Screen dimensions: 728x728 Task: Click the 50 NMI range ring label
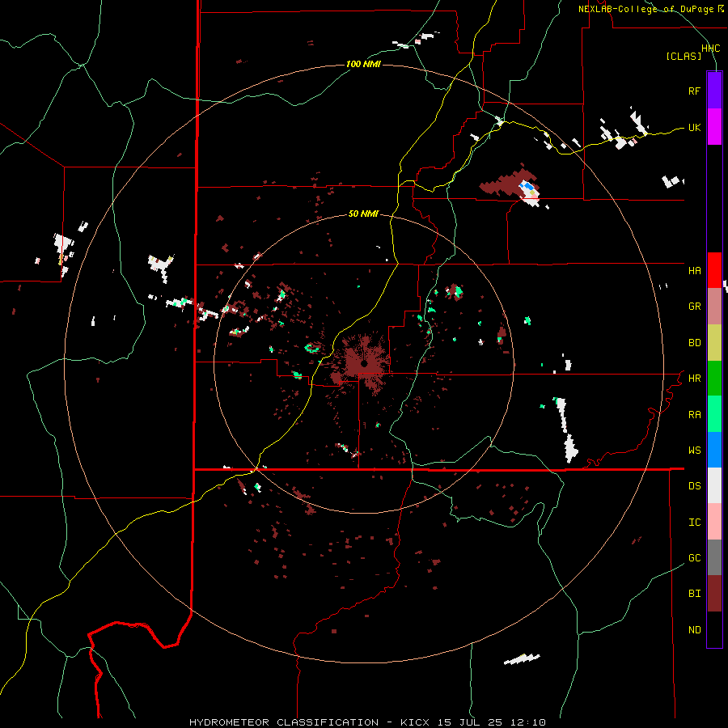click(x=363, y=214)
